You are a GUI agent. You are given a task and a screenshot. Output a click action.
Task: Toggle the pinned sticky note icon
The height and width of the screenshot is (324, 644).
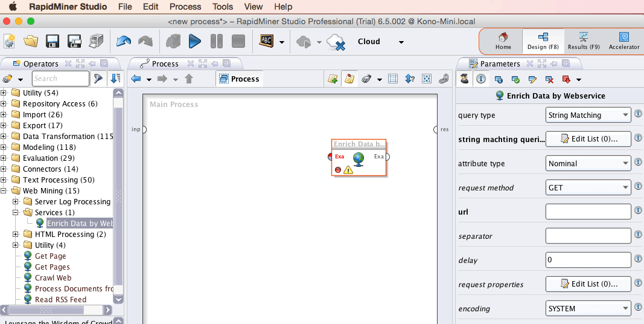pos(349,79)
